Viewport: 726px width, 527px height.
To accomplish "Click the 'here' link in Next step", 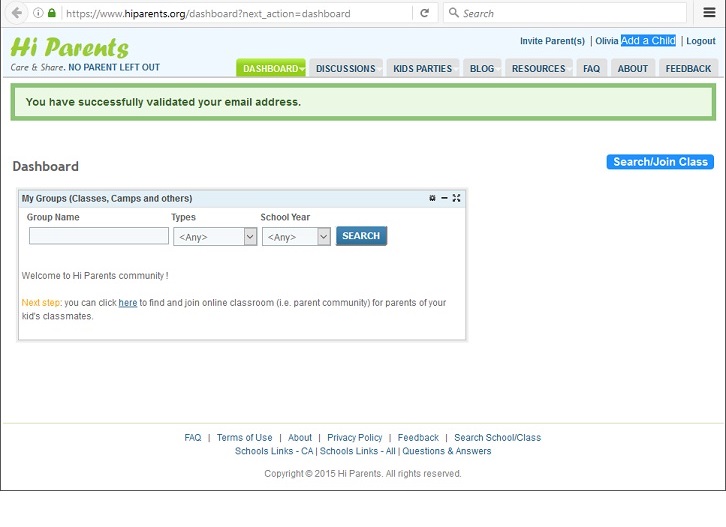I will click(x=128, y=303).
